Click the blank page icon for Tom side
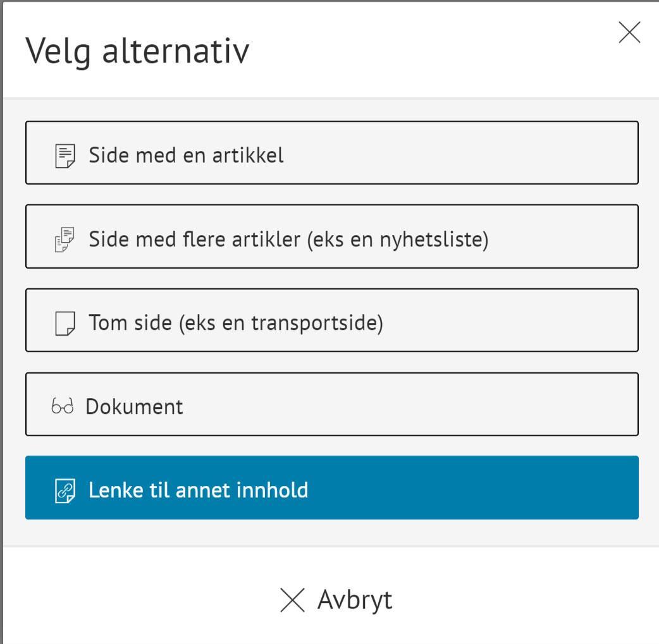The height and width of the screenshot is (644, 659). (x=65, y=324)
